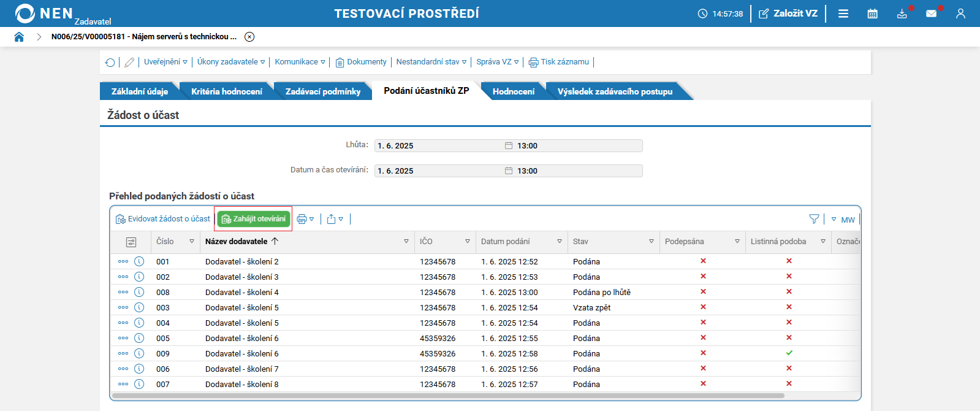The height and width of the screenshot is (411, 980).
Task: Open the messages envelope icon
Action: tap(931, 13)
